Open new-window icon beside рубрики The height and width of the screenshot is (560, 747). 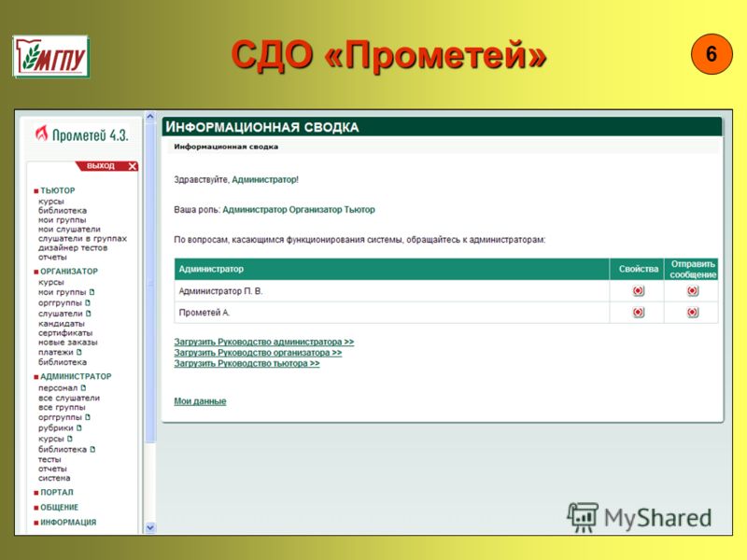[79, 427]
